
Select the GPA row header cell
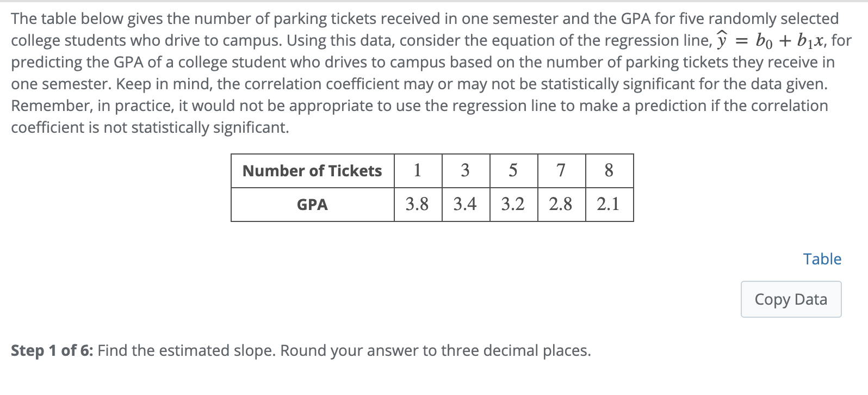(312, 205)
